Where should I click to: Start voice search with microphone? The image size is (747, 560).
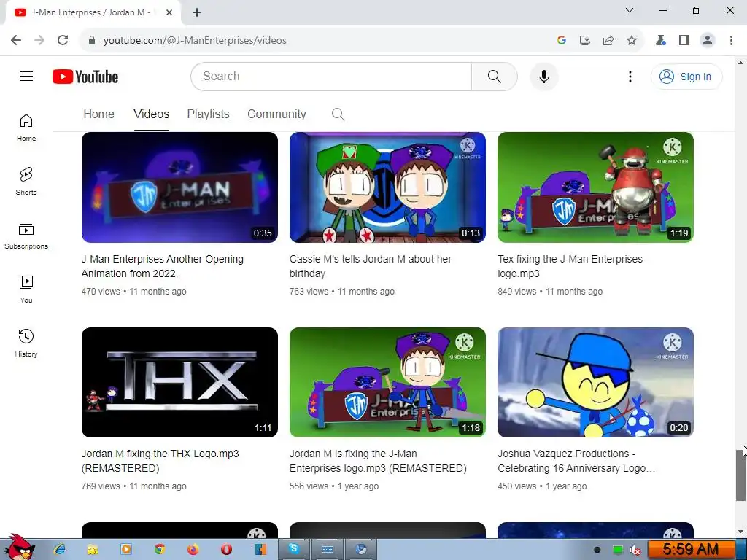pos(543,76)
